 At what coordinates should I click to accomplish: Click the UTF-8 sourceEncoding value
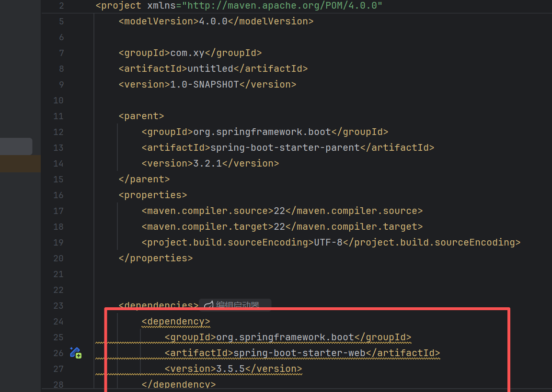tap(328, 242)
